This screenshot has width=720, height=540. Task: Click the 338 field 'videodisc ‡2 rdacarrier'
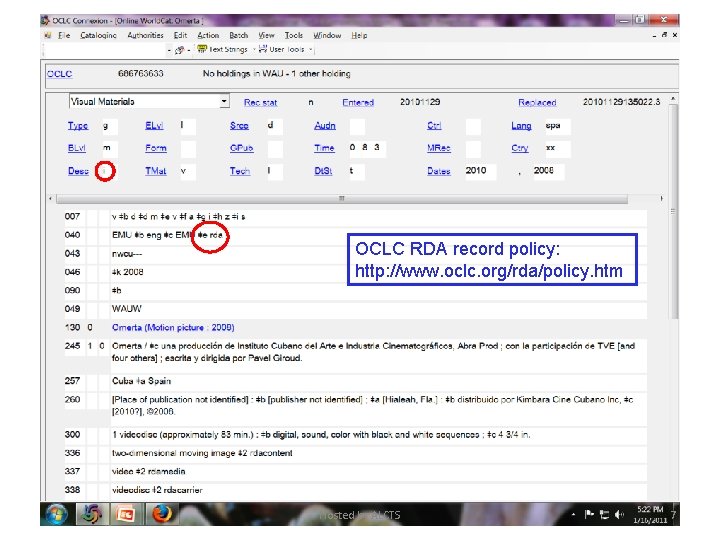coord(157,490)
